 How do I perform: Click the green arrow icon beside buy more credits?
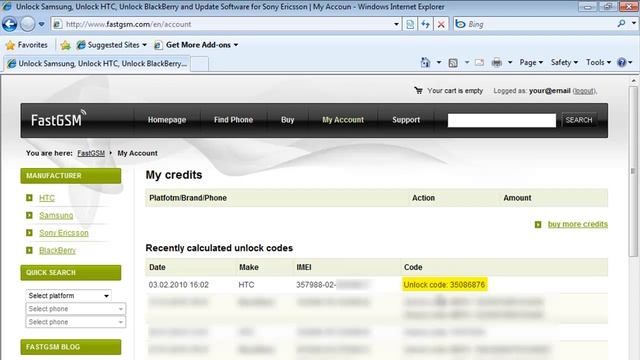pos(538,224)
